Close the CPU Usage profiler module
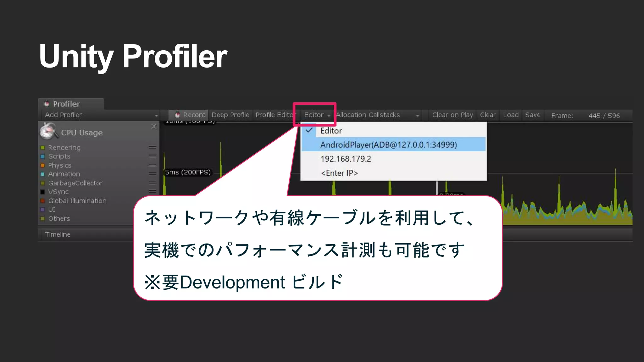 click(x=154, y=126)
